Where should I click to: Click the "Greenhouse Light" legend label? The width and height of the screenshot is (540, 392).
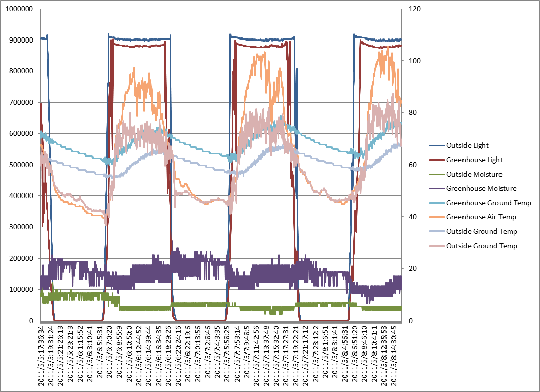click(x=474, y=160)
